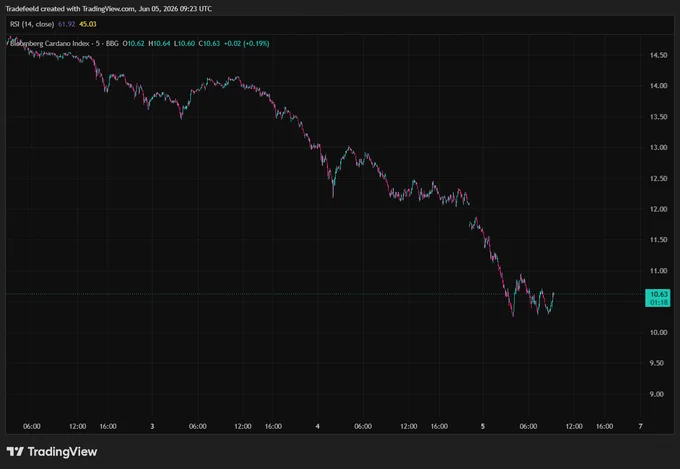Click the day 7 label on time axis

640,426
